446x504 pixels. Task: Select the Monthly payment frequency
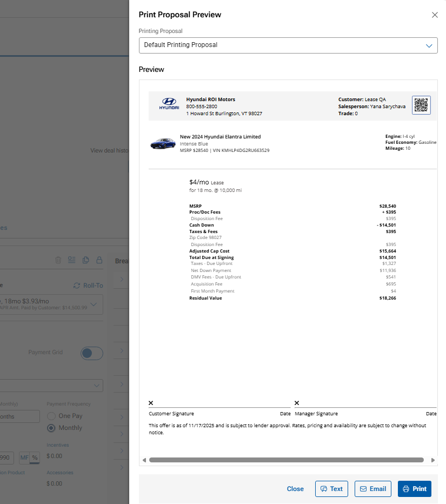click(52, 428)
